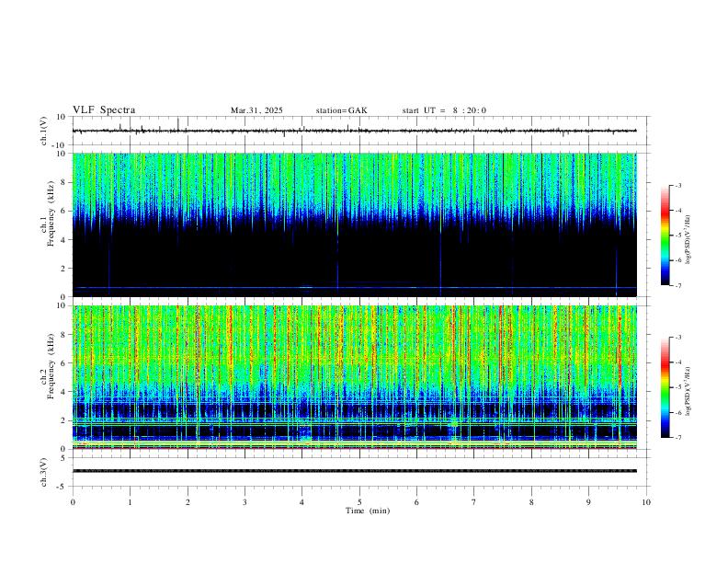The height and width of the screenshot is (563, 728).
Task: Click the "-3" label on the ch.2 colorbar
Action: (678, 338)
